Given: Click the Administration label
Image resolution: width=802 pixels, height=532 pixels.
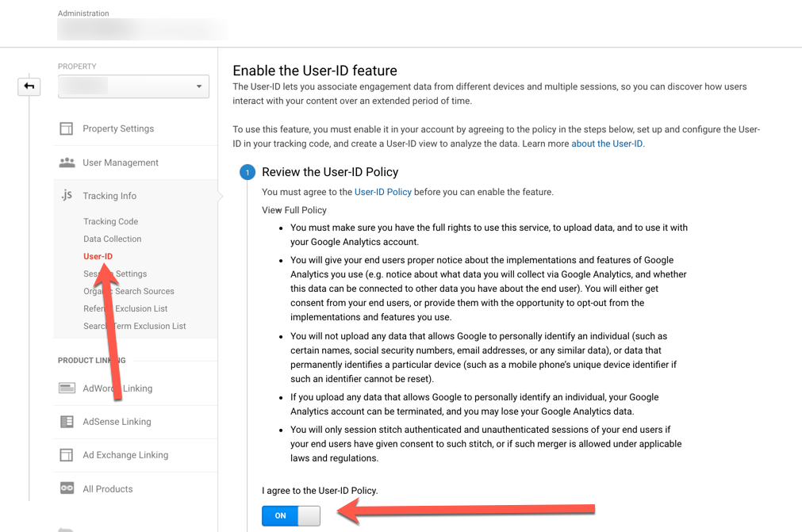Looking at the screenshot, I should [x=83, y=13].
